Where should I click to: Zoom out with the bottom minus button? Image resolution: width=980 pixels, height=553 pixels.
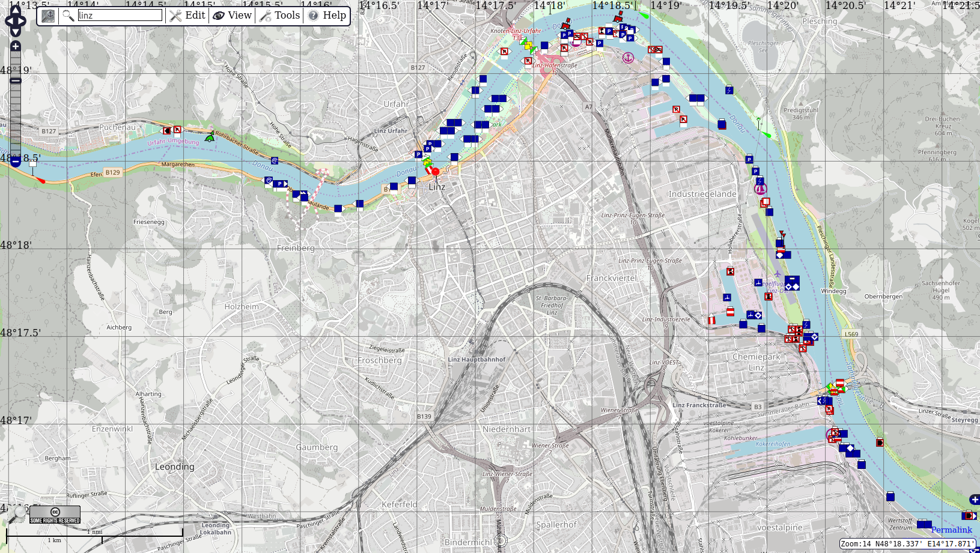pyautogui.click(x=16, y=162)
